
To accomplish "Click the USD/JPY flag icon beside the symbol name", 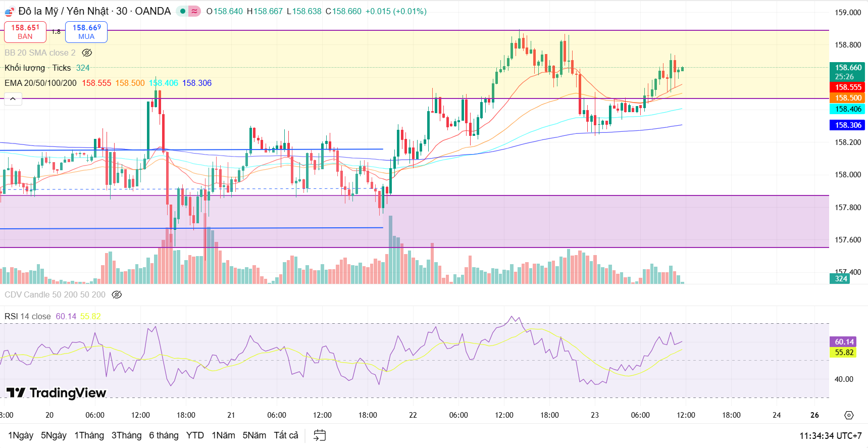I will tap(10, 12).
